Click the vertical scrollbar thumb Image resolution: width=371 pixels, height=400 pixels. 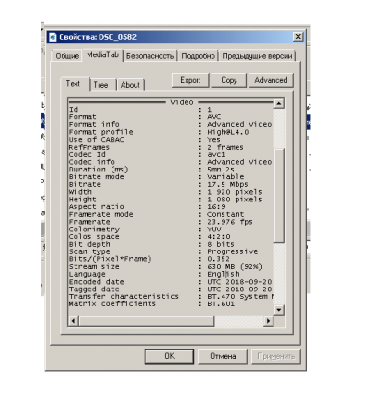pos(279,196)
